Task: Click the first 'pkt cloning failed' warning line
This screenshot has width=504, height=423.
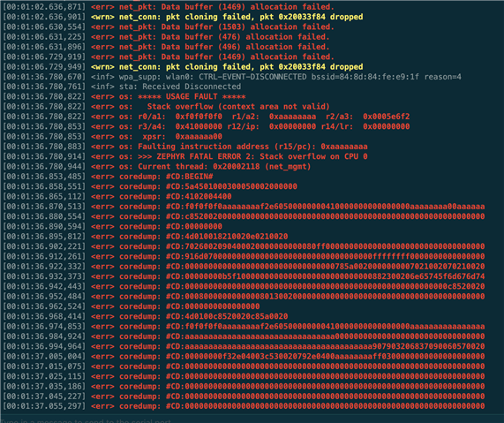Action: (183, 17)
